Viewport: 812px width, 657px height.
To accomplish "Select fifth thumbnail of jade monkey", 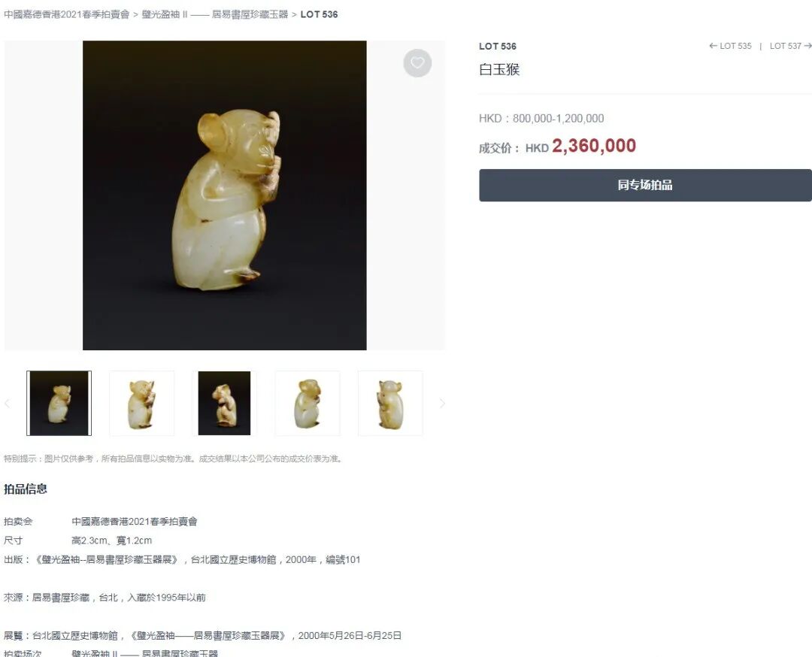I will (390, 404).
